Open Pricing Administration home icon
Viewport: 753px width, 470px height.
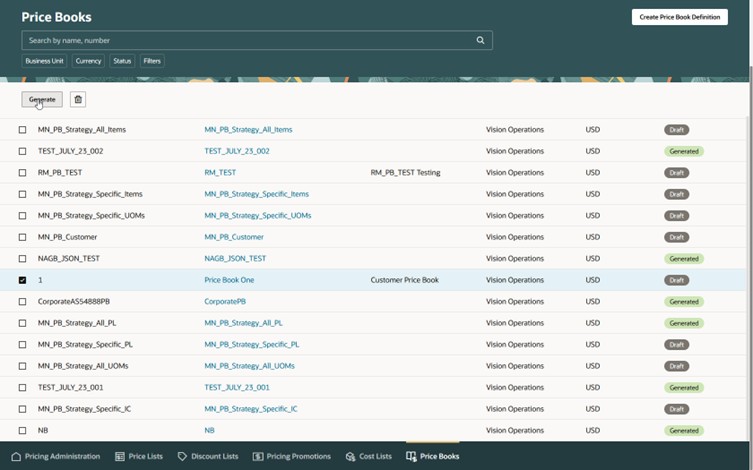pyautogui.click(x=14, y=456)
